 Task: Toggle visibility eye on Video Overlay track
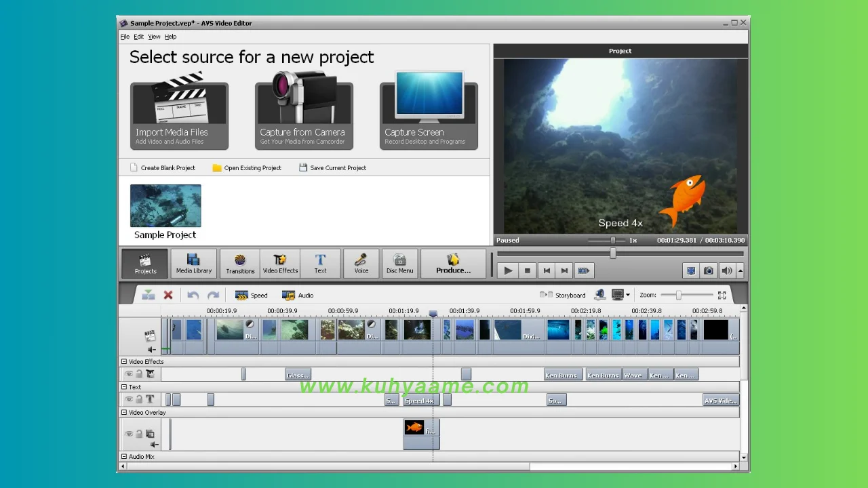pyautogui.click(x=128, y=434)
